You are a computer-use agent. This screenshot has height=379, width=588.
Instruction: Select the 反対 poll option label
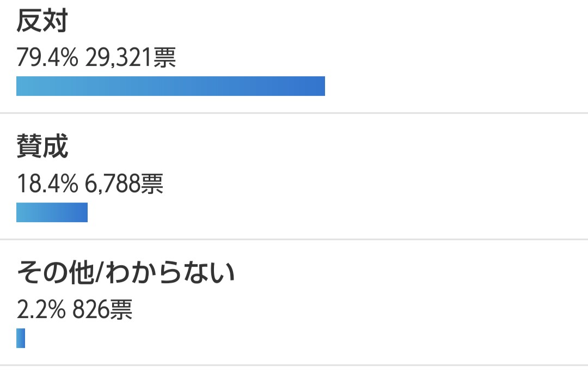[x=42, y=21]
